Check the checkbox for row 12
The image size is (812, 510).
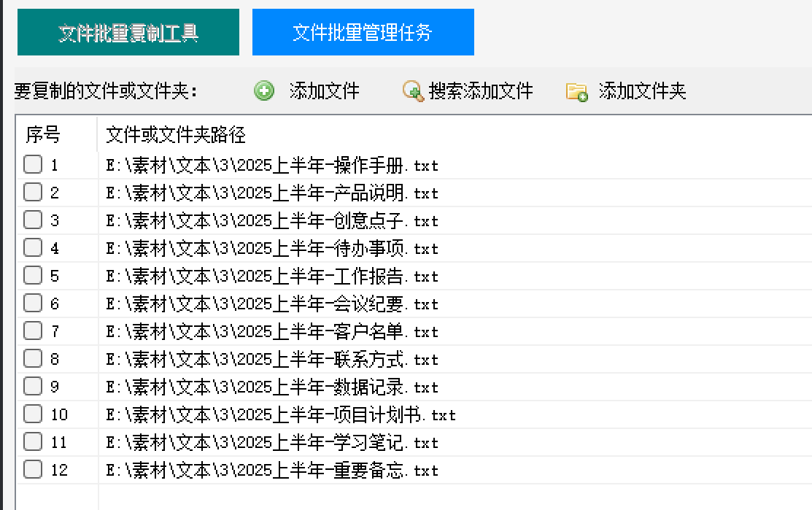tap(32, 471)
